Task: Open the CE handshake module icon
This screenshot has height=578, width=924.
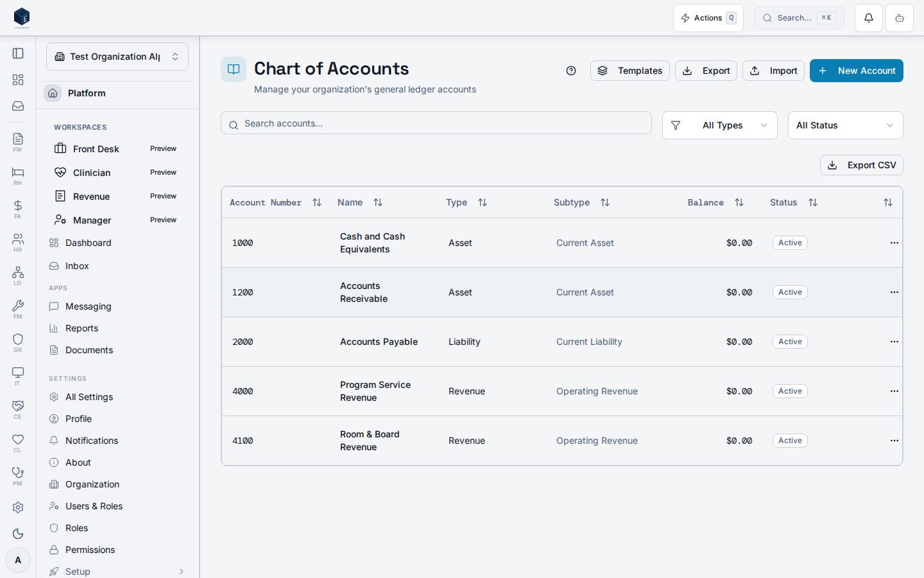Action: [x=18, y=409]
